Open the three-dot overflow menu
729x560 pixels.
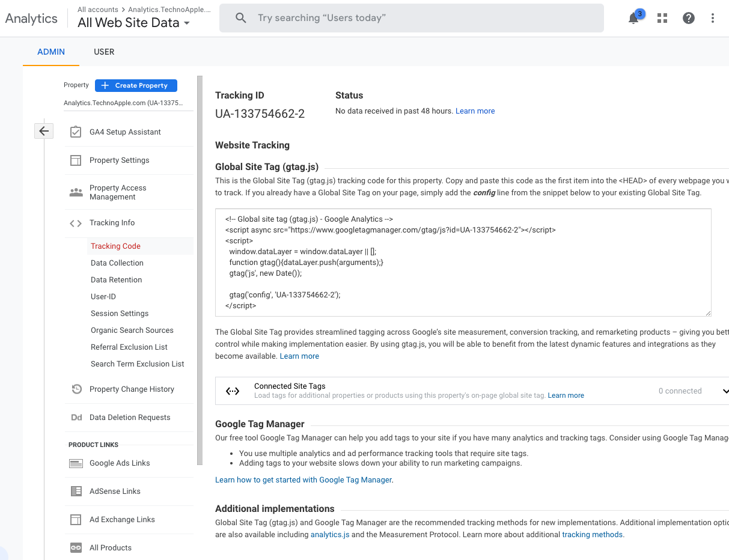(x=712, y=19)
